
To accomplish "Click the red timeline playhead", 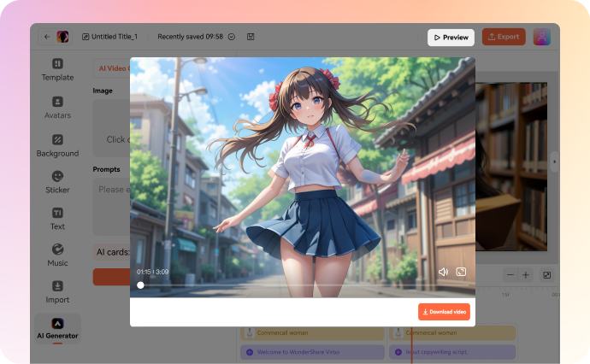I will pyautogui.click(x=411, y=344).
